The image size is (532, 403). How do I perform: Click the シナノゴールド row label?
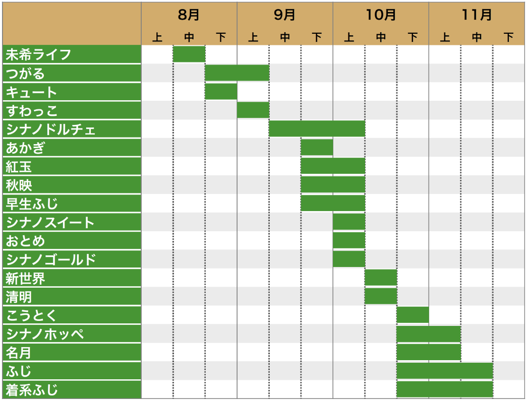50,259
